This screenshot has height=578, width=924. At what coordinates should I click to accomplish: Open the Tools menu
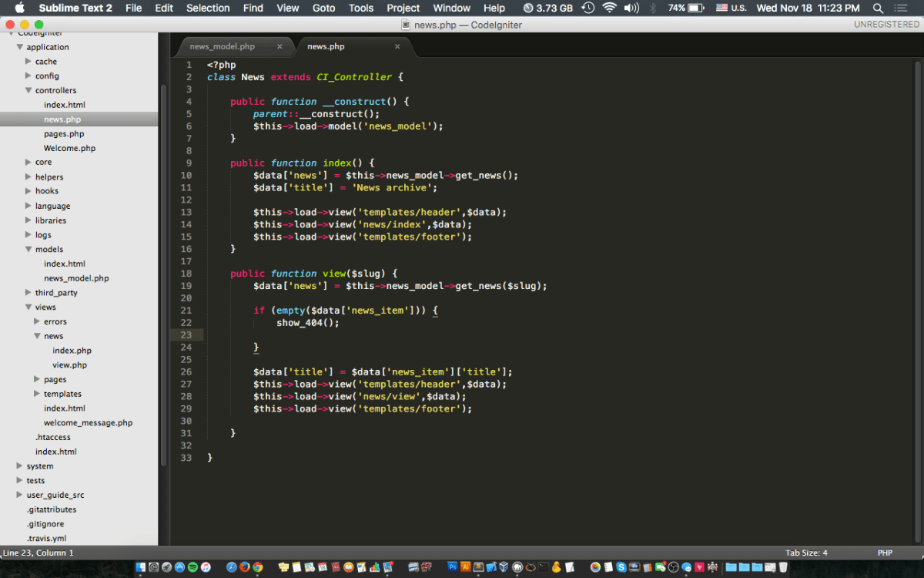(x=361, y=8)
